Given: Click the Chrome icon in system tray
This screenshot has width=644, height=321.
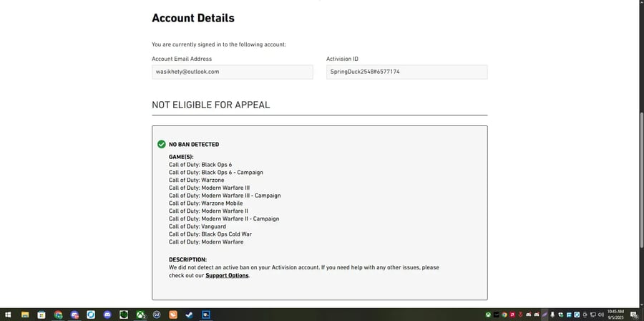Looking at the screenshot, I should (x=504, y=315).
